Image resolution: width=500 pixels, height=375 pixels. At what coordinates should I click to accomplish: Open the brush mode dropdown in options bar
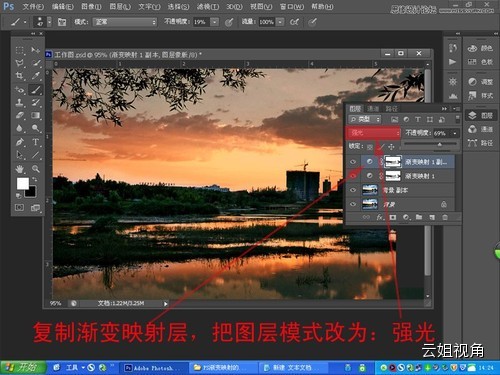(x=125, y=22)
